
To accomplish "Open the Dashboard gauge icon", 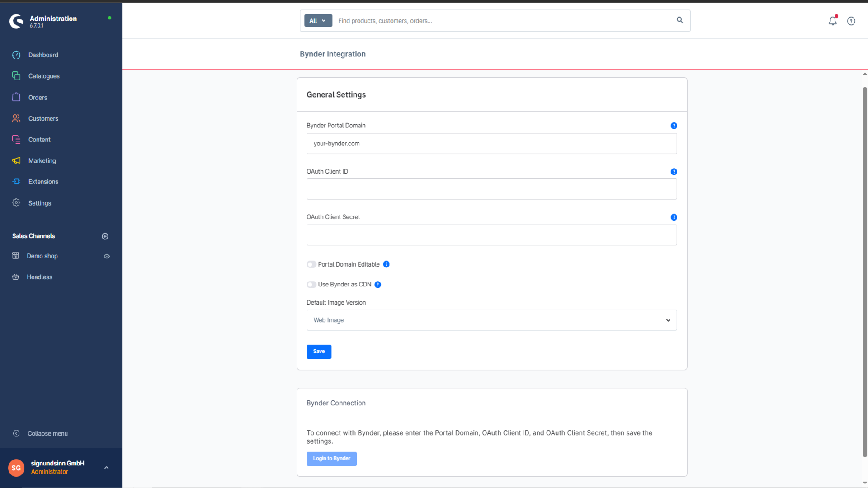I will click(x=16, y=55).
